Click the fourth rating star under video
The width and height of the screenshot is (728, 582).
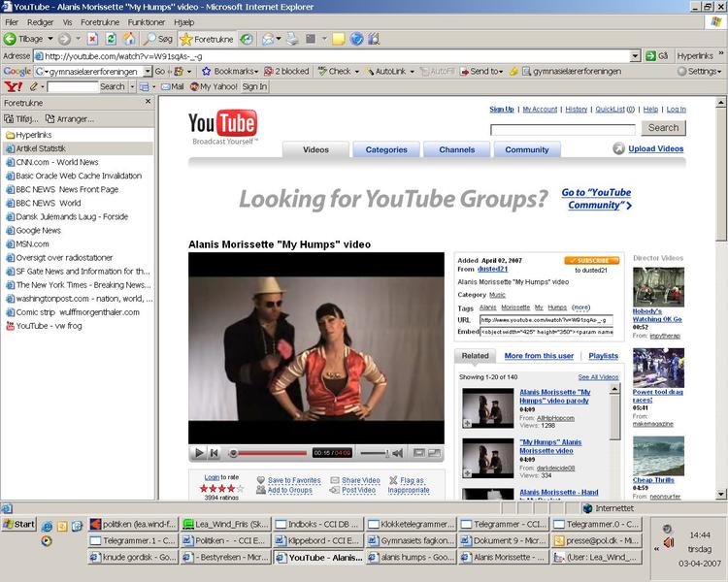(231, 488)
